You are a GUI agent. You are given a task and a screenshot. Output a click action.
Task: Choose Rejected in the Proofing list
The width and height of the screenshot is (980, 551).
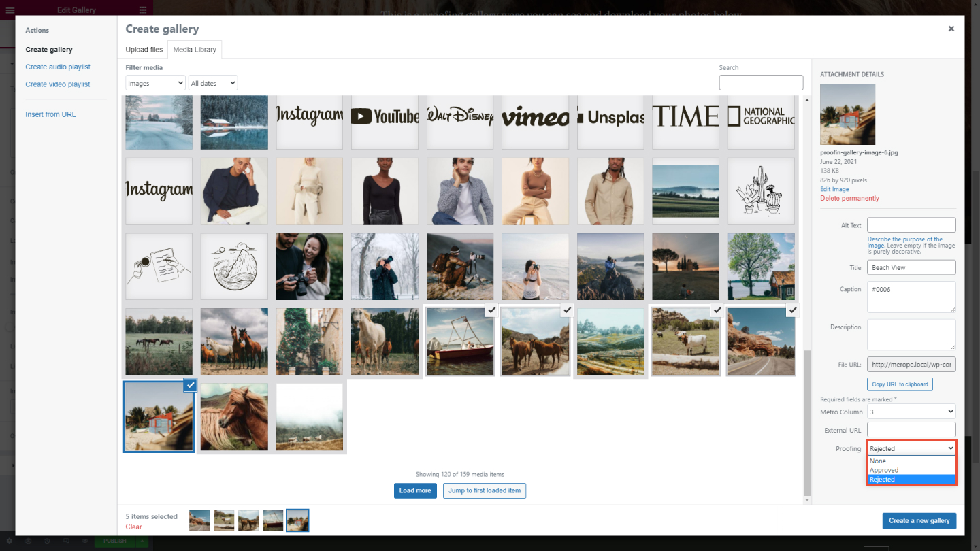coord(911,480)
